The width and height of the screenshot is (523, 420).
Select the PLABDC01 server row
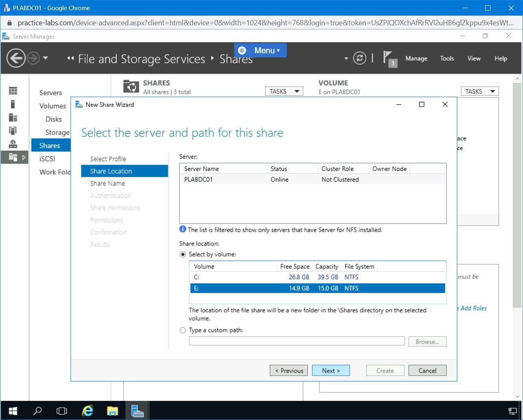point(312,179)
